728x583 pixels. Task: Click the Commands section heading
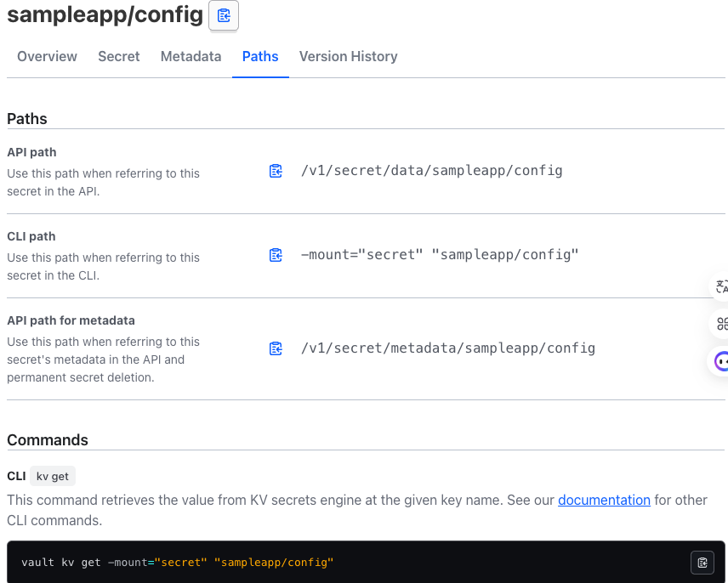point(48,439)
